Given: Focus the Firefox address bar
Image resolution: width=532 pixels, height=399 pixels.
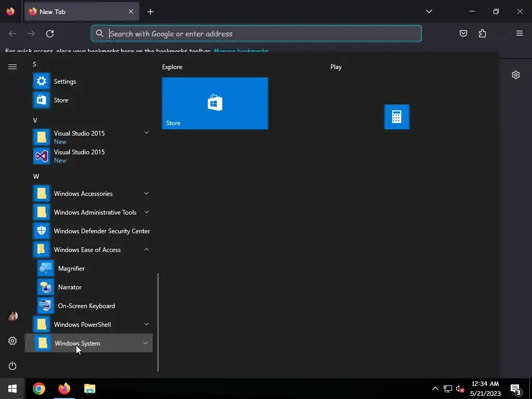Looking at the screenshot, I should point(257,33).
